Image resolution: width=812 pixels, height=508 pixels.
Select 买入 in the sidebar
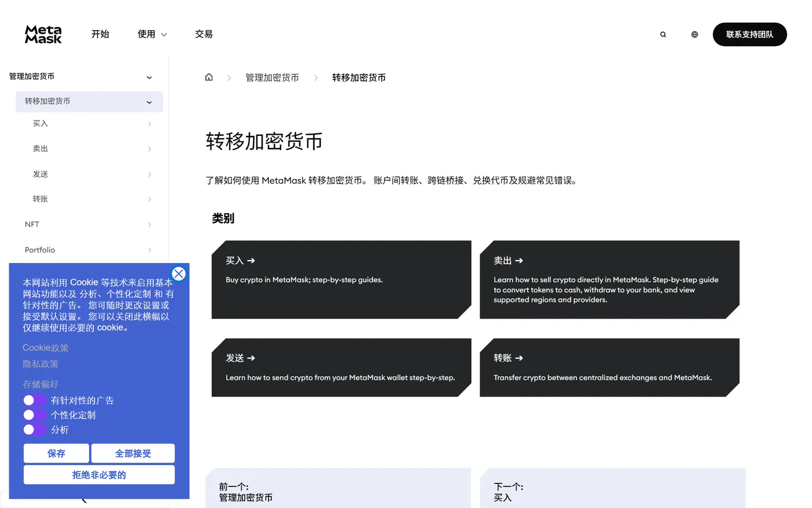pos(40,124)
